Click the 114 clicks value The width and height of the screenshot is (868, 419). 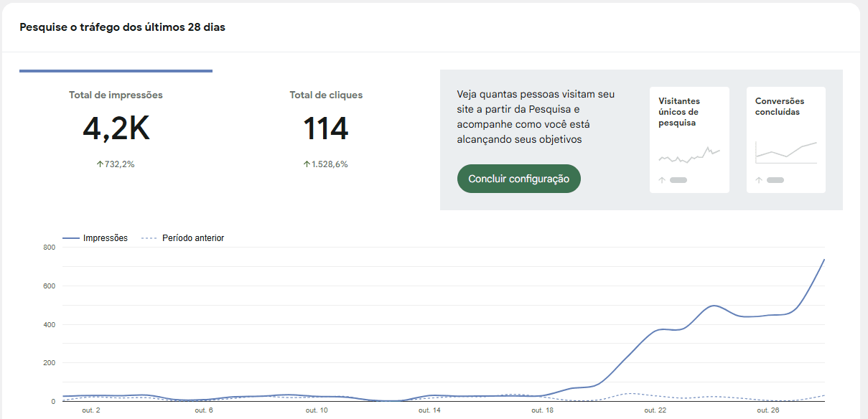click(326, 129)
